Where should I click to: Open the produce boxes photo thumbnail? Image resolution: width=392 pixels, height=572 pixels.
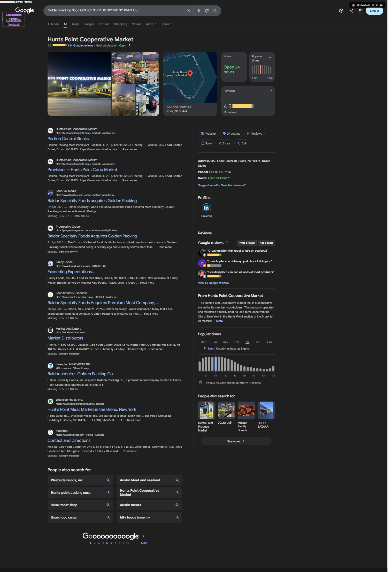click(x=135, y=68)
